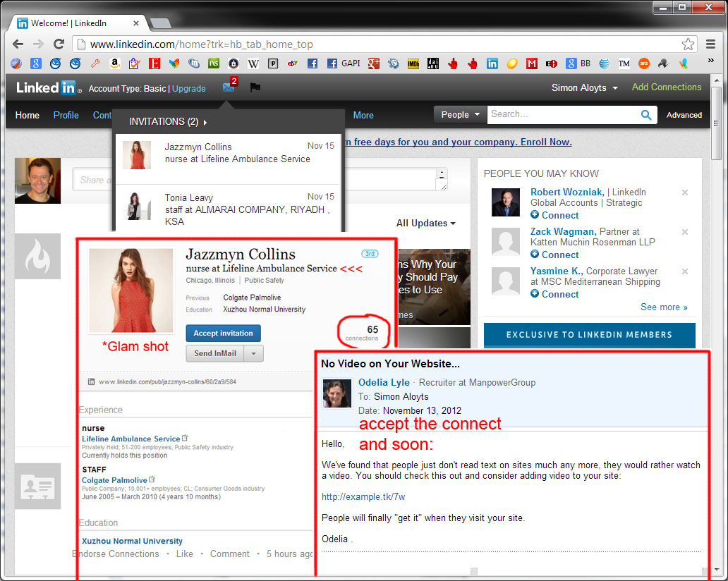Open the More navigation menu
The width and height of the screenshot is (728, 581).
click(363, 115)
